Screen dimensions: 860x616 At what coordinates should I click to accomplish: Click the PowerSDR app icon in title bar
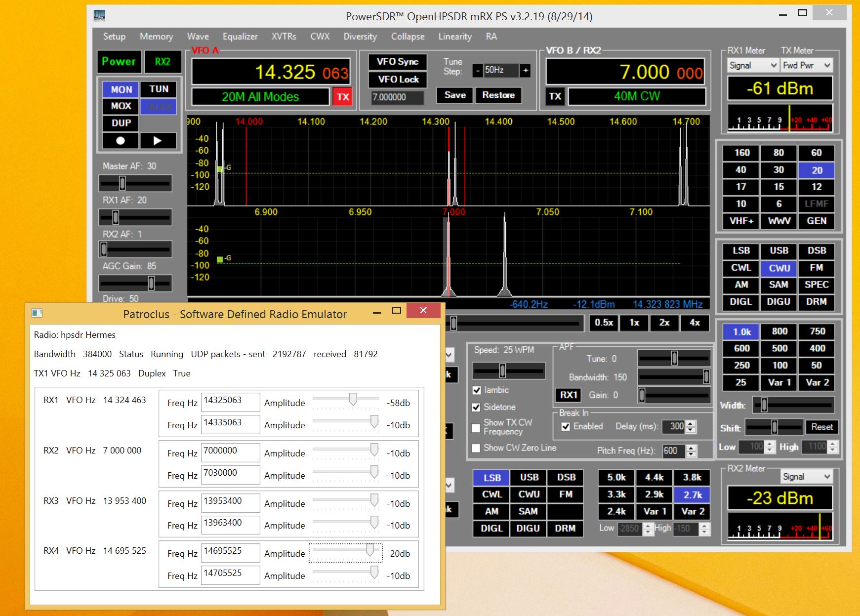[x=99, y=16]
